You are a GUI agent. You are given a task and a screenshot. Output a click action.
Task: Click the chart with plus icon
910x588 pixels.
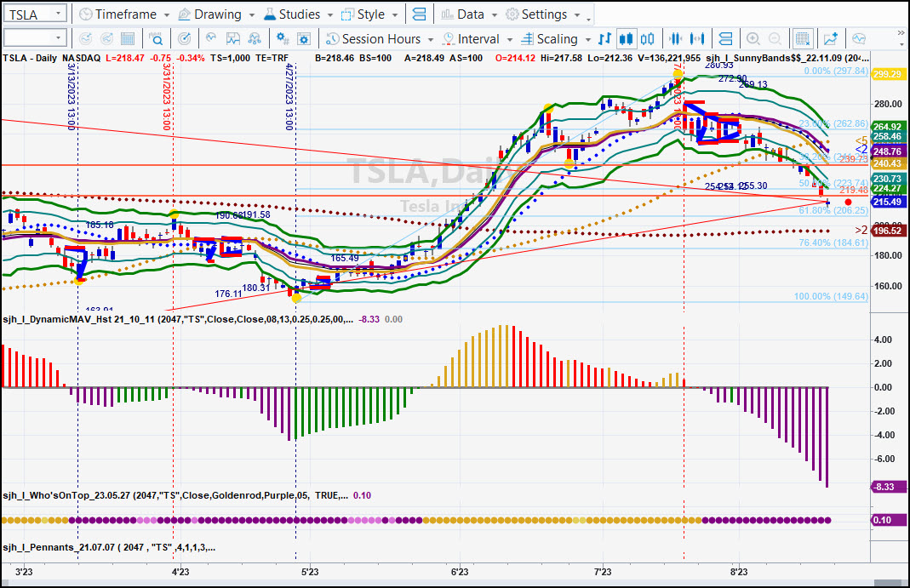[x=831, y=39]
